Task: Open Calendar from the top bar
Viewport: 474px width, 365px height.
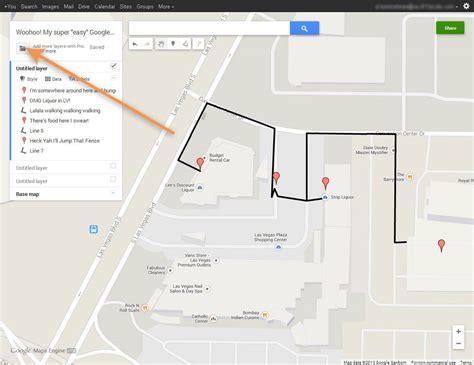Action: pos(105,6)
